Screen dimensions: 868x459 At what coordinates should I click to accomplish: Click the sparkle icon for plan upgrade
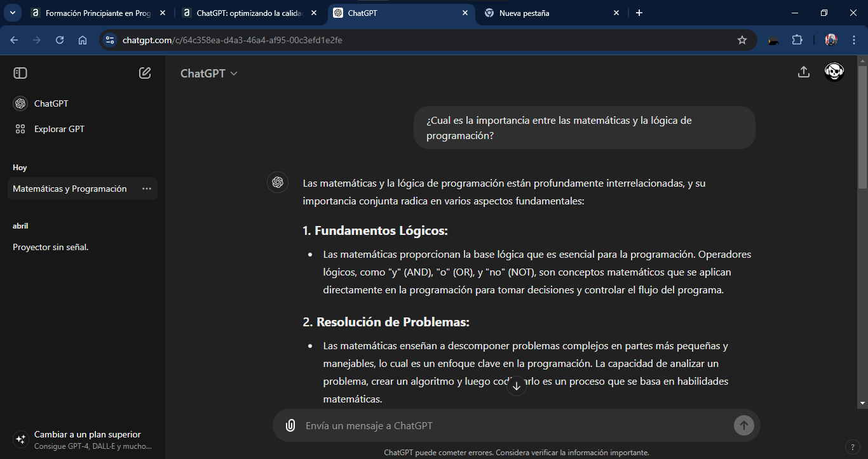tap(20, 439)
